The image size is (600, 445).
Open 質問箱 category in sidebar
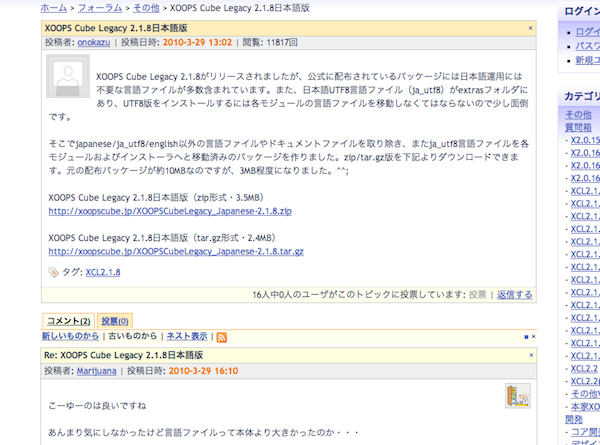coord(578,127)
